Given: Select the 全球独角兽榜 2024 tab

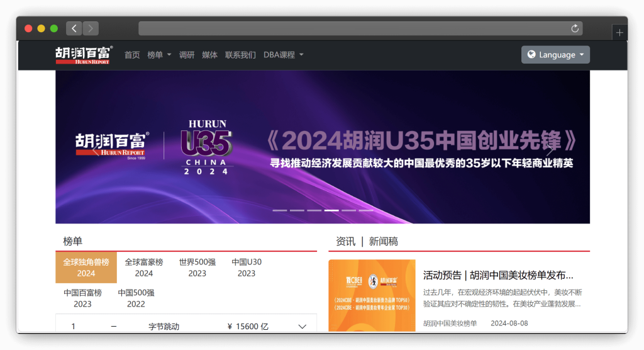Looking at the screenshot, I should coord(86,268).
